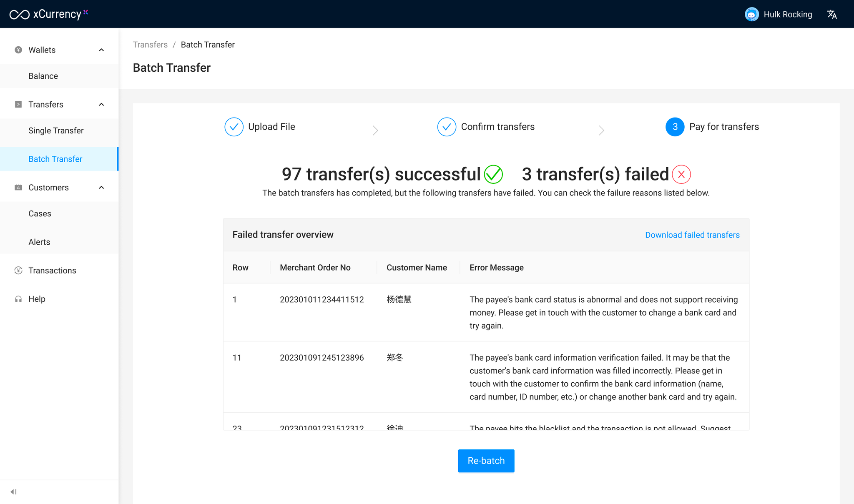Go to Transfers breadcrumb link
The height and width of the screenshot is (504, 854).
[150, 45]
